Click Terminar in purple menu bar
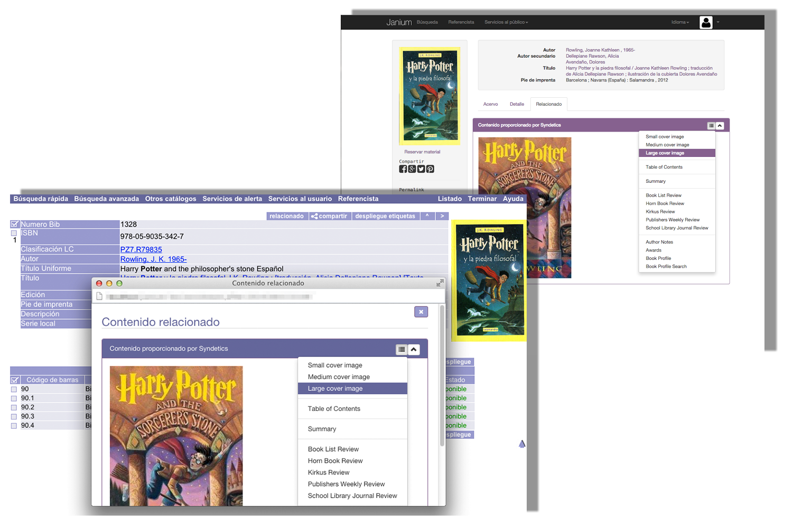 pos(482,199)
